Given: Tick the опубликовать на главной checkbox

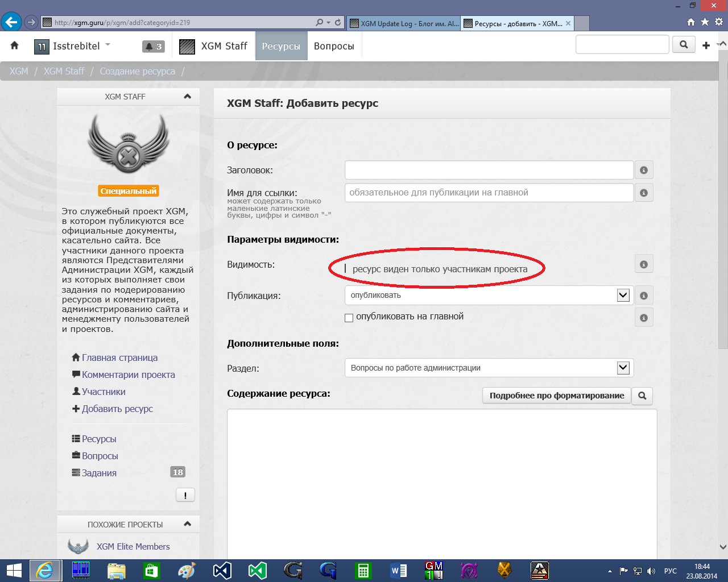Looking at the screenshot, I should point(349,318).
